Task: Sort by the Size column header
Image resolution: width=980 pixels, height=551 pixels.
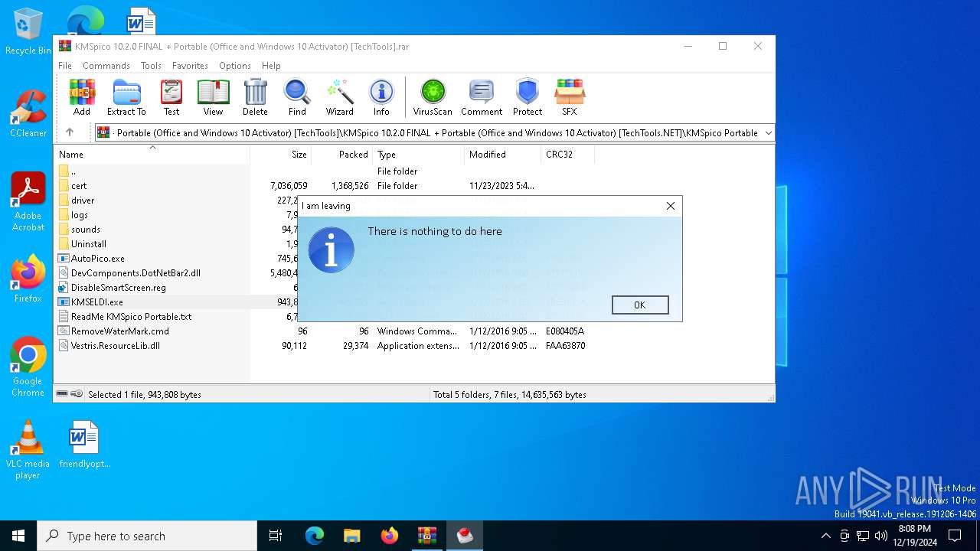Action: 280,154
